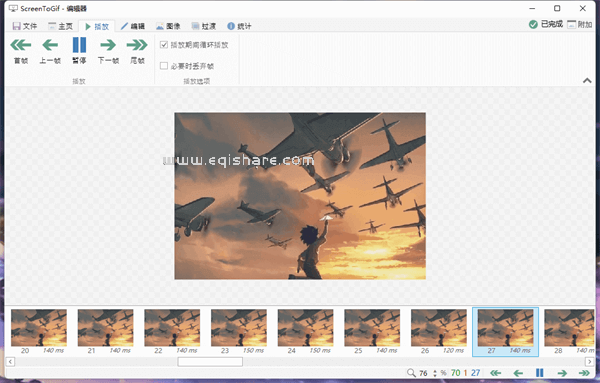
Task: Go to previous frame via status bar arrow
Action: pyautogui.click(x=518, y=373)
